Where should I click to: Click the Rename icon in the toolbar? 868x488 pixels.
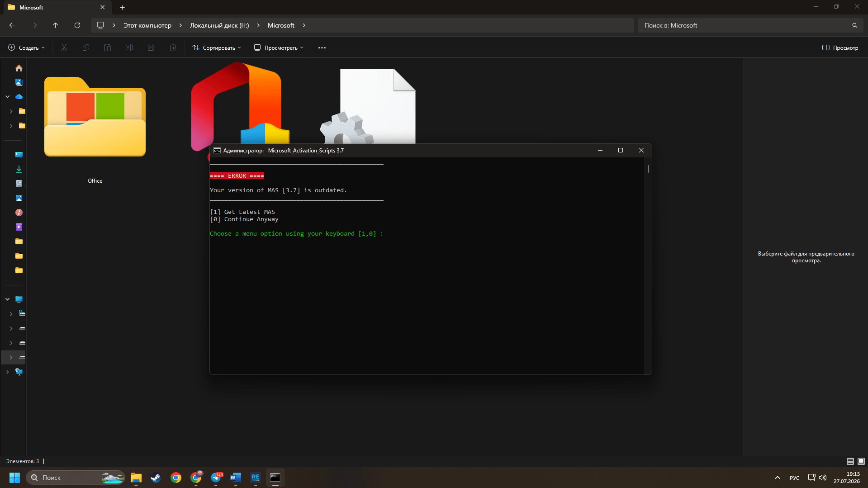129,47
